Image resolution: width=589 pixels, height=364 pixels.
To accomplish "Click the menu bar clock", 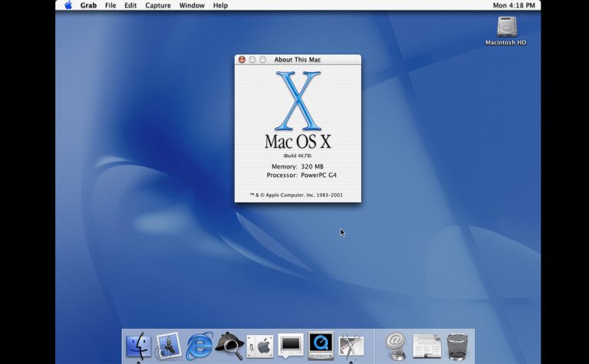I will (x=515, y=5).
